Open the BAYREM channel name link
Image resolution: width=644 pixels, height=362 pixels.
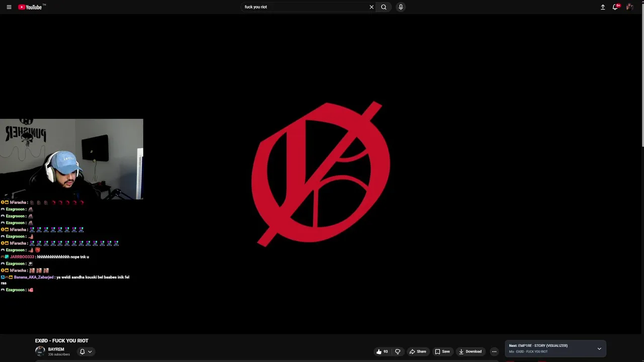[56, 349]
